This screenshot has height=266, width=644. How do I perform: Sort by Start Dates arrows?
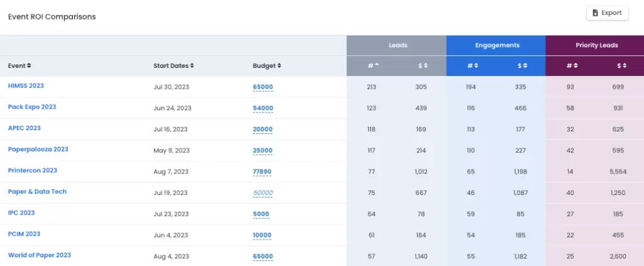192,65
